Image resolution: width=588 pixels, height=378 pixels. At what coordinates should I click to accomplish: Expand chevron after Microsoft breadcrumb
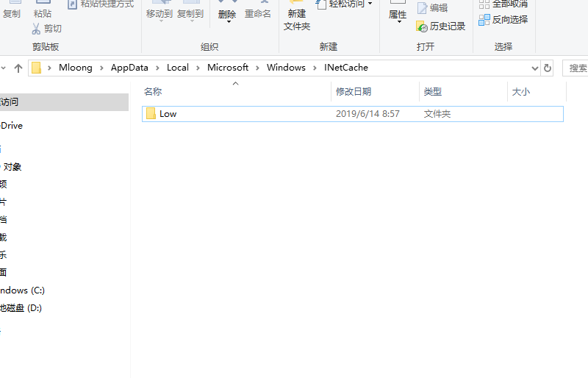tap(258, 68)
